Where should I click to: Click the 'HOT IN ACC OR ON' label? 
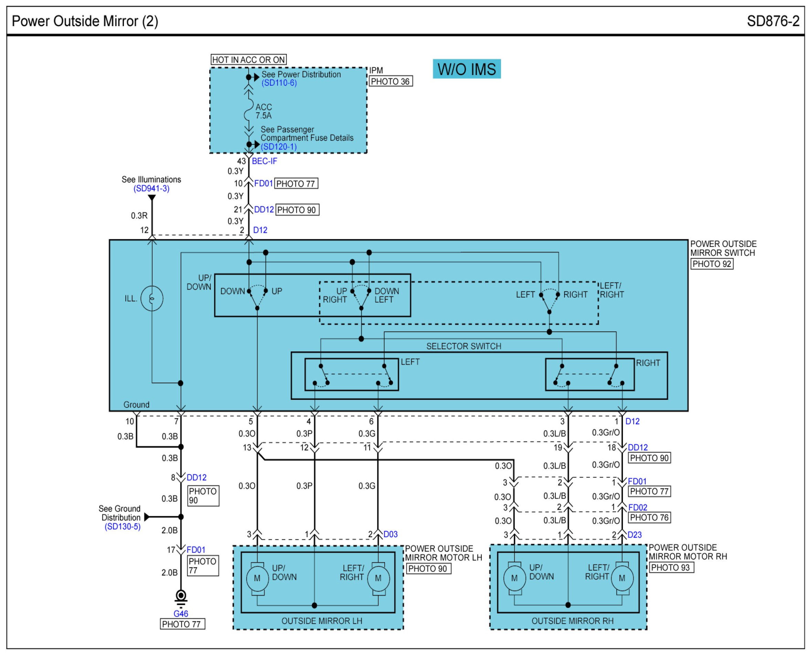[248, 60]
